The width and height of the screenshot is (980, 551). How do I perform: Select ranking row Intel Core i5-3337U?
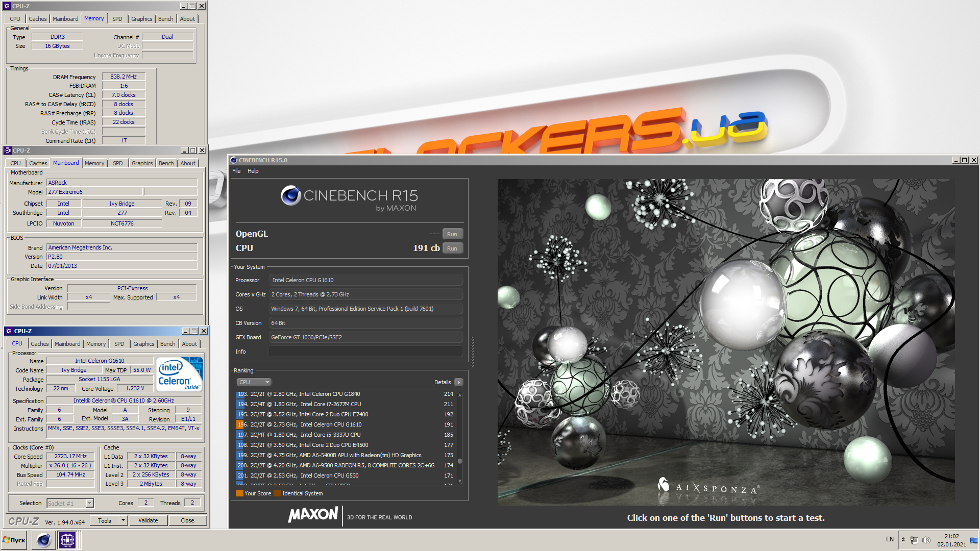coord(345,435)
